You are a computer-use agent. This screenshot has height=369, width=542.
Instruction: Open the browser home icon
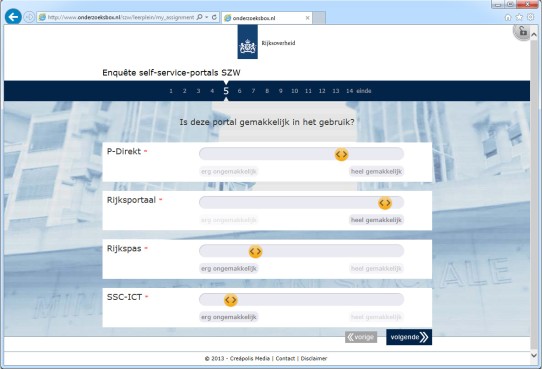pyautogui.click(x=508, y=17)
